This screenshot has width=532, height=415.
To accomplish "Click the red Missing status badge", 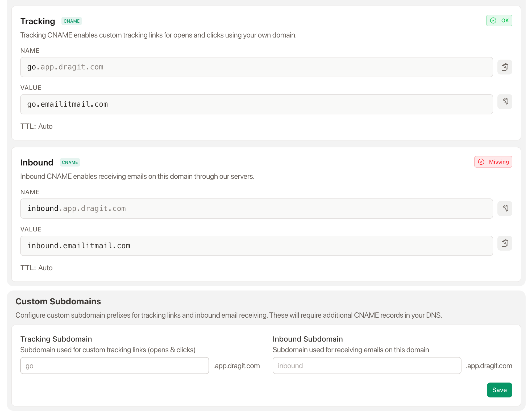I will pyautogui.click(x=493, y=162).
